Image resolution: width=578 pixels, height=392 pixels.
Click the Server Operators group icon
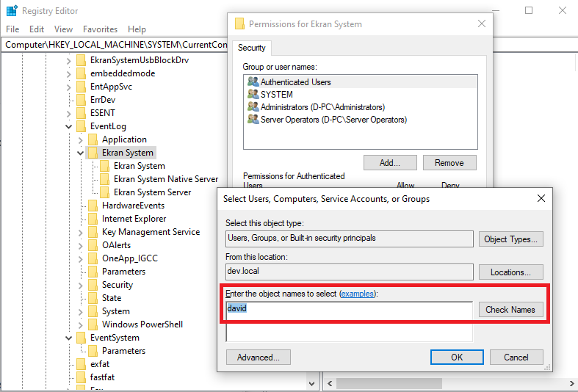click(x=253, y=120)
